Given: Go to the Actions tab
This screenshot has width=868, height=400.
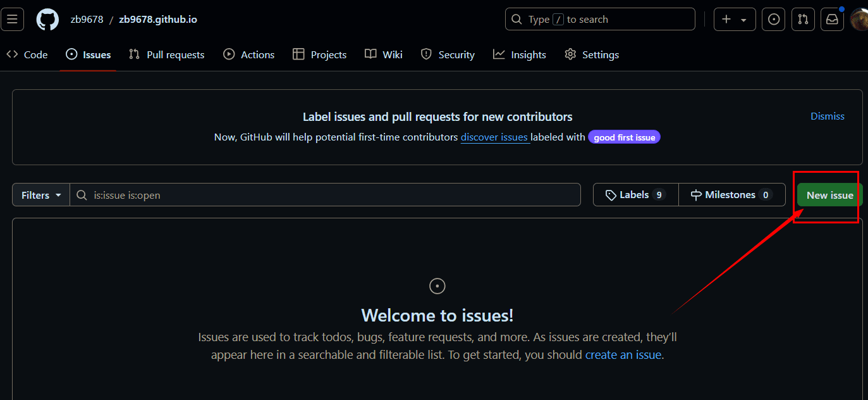Looking at the screenshot, I should pyautogui.click(x=249, y=55).
